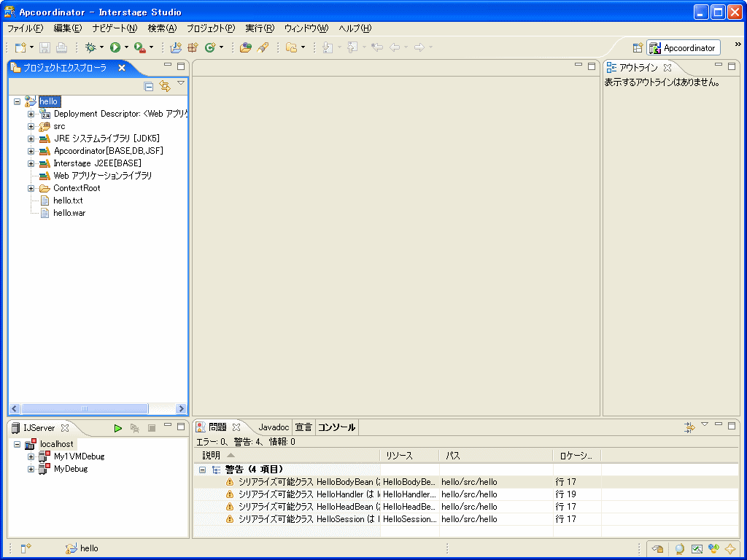Switch to the 宣言 tab
Screen dimensions: 747x560
pyautogui.click(x=303, y=427)
